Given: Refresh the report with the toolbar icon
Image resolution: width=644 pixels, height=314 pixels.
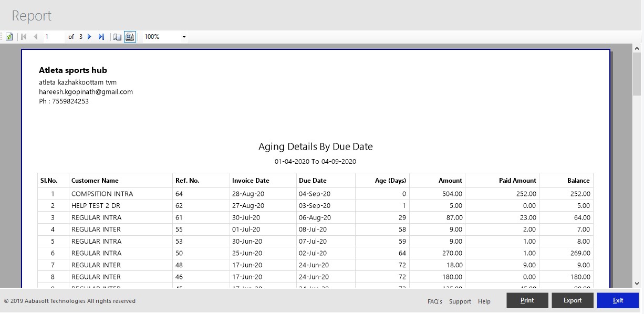Looking at the screenshot, I should click(9, 37).
